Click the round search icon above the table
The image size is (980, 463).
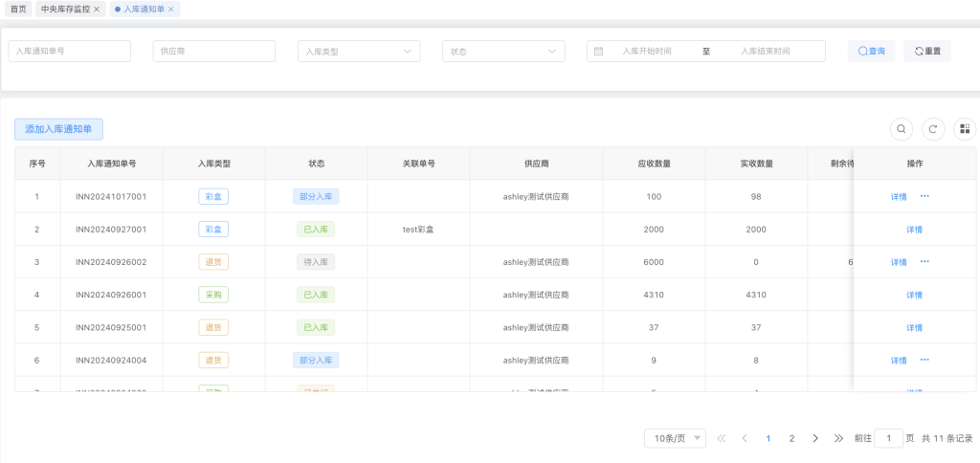pyautogui.click(x=901, y=129)
